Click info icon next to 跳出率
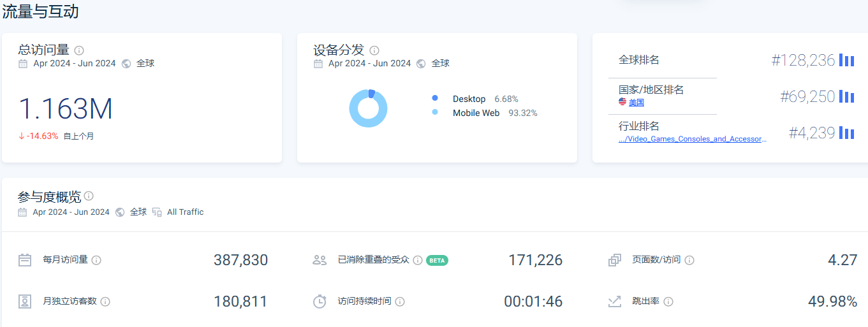This screenshot has width=868, height=327. pyautogui.click(x=668, y=302)
